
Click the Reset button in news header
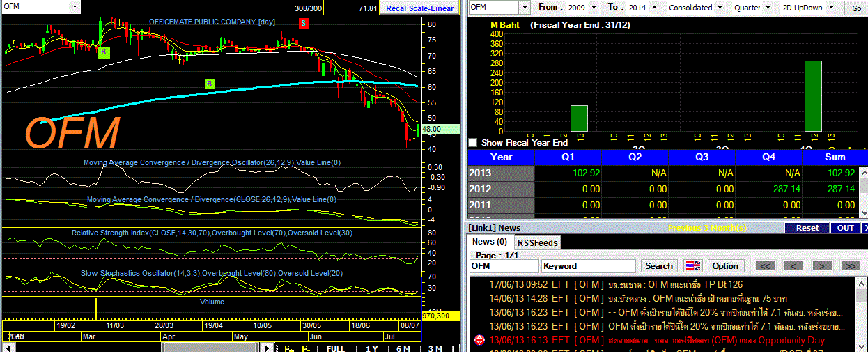click(x=807, y=228)
